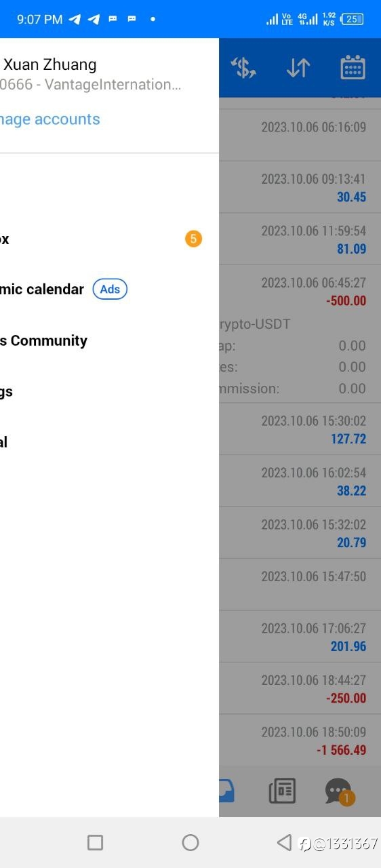This screenshot has width=381, height=868.
Task: Open the Economic calendar menu item
Action: point(42,290)
